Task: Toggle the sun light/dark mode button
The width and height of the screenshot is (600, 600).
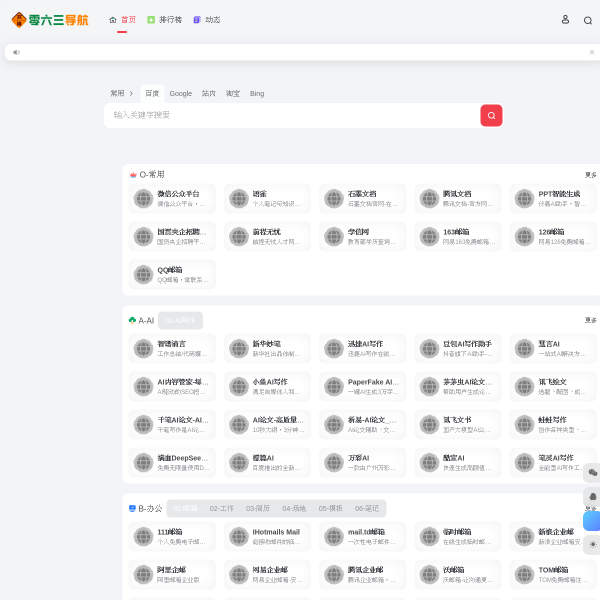Action: coord(592,545)
